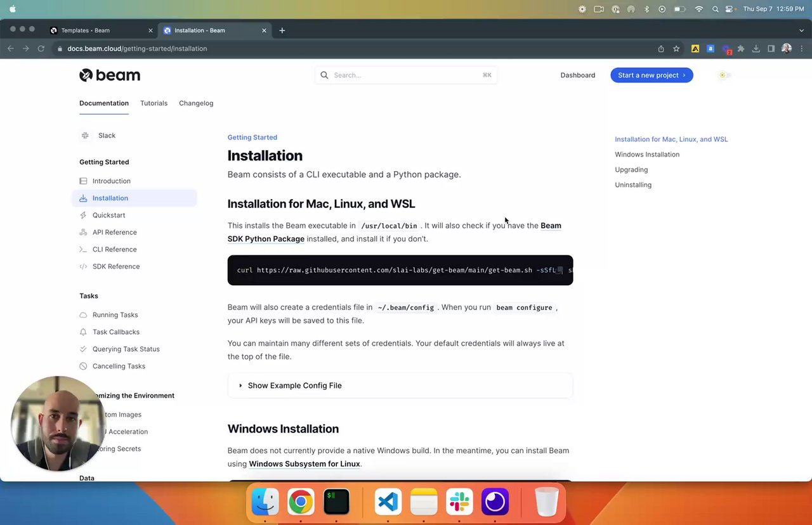The width and height of the screenshot is (812, 525).
Task: Click the address bar URL
Action: 137,48
